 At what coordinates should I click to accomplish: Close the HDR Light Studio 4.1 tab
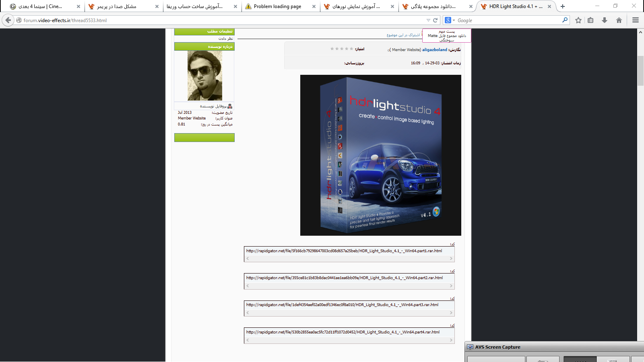tap(549, 6)
